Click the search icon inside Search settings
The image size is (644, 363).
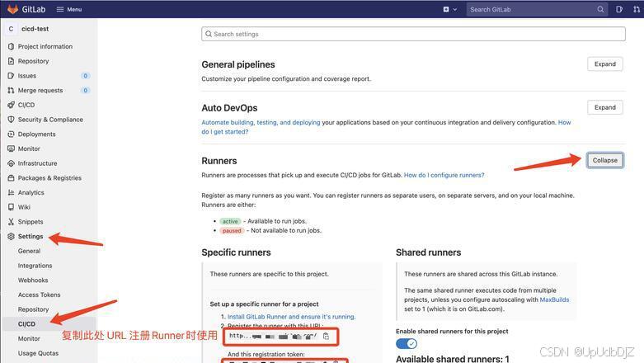(x=209, y=34)
